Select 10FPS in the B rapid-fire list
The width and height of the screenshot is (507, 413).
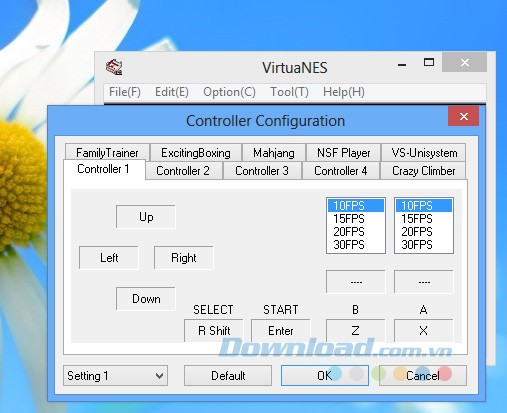(356, 206)
